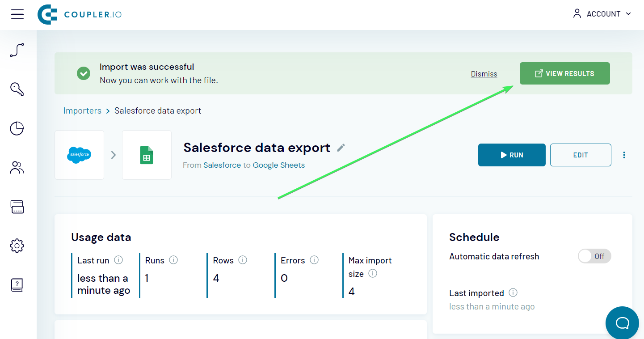This screenshot has height=339, width=644.
Task: Go back via the Importers breadcrumb
Action: 82,110
